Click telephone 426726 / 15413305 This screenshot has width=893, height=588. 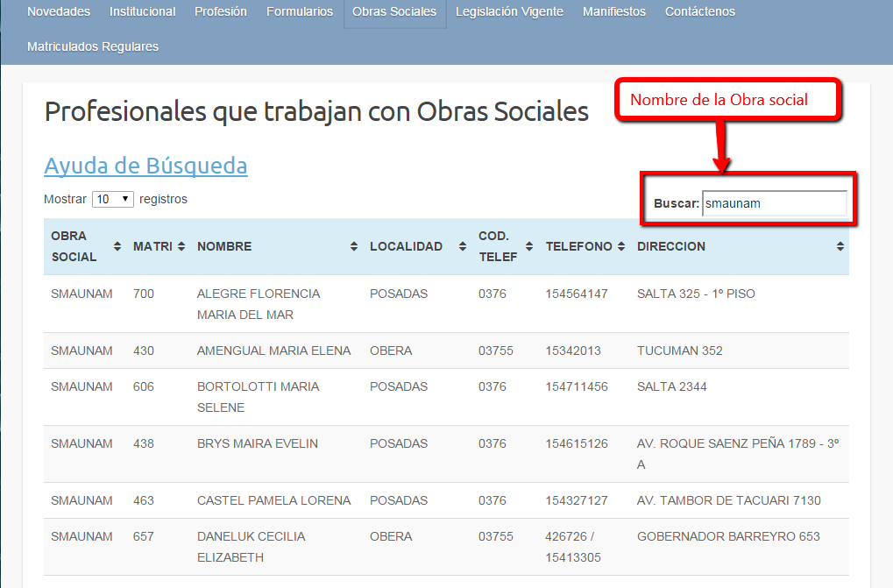click(573, 547)
